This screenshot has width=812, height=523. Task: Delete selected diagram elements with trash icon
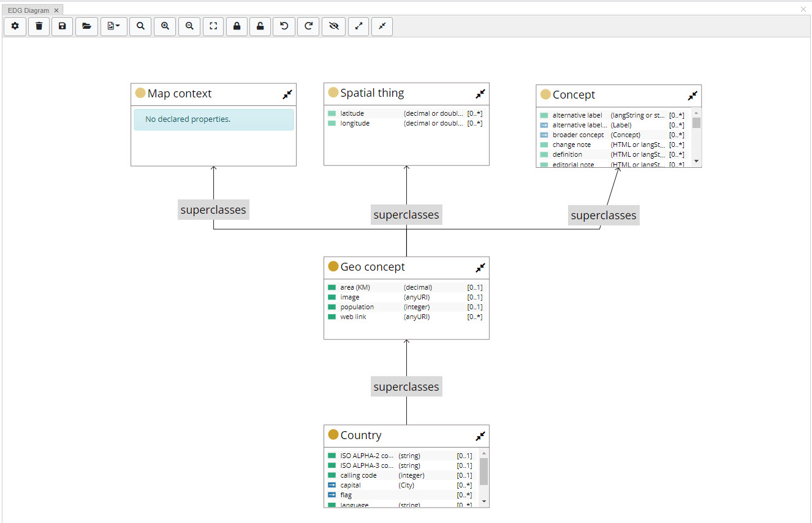pos(39,26)
